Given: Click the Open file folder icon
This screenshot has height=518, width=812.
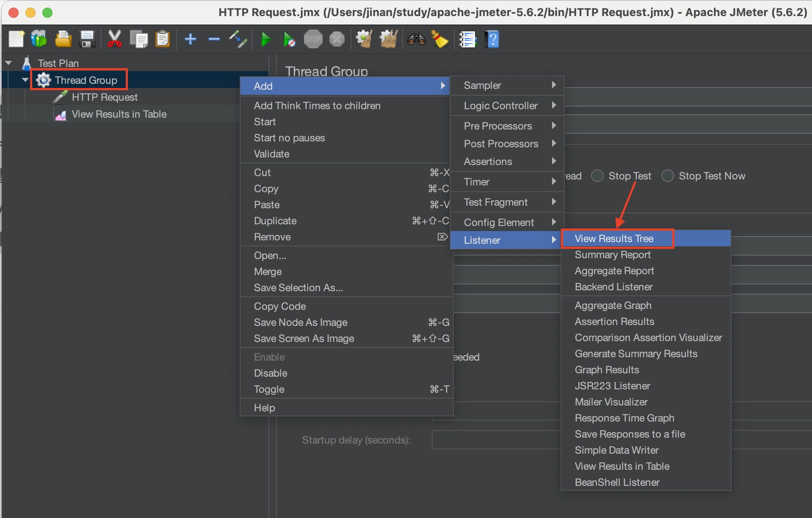Looking at the screenshot, I should click(x=63, y=39).
